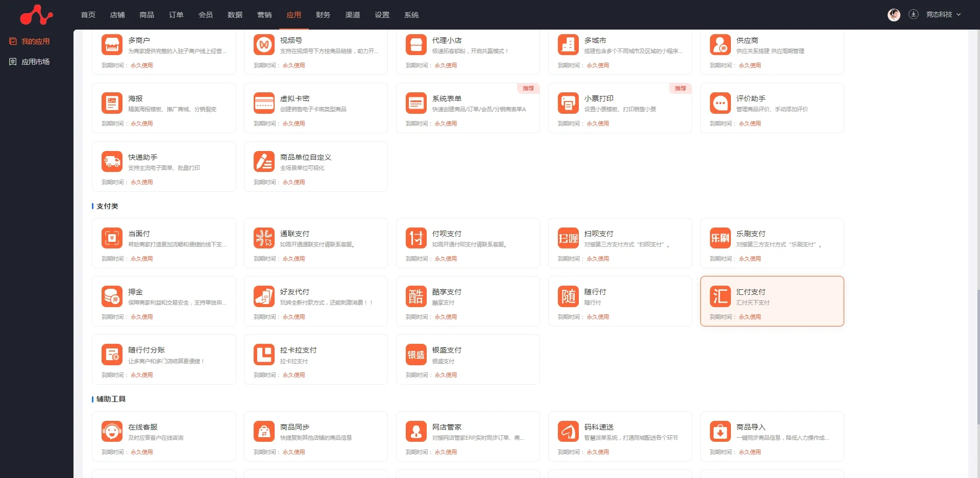The image size is (980, 478).
Task: Open the 数据 menu
Action: click(x=235, y=15)
